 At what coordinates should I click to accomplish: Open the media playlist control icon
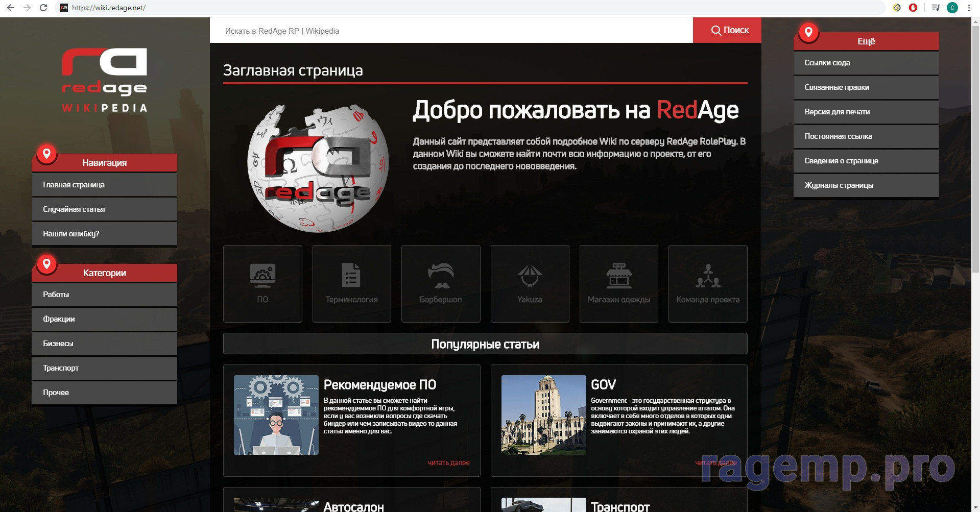pyautogui.click(x=936, y=8)
